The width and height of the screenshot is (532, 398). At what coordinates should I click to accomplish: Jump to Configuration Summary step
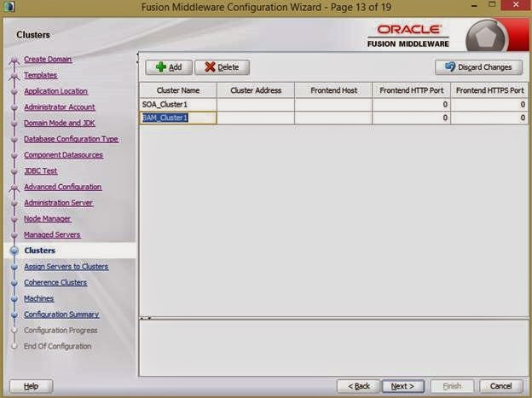61,314
